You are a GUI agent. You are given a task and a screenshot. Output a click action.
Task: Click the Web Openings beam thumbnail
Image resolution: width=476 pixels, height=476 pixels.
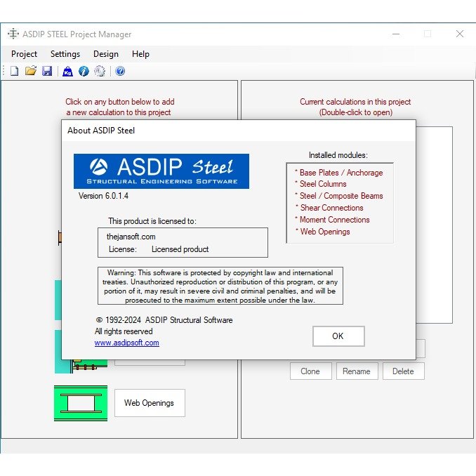point(81,403)
